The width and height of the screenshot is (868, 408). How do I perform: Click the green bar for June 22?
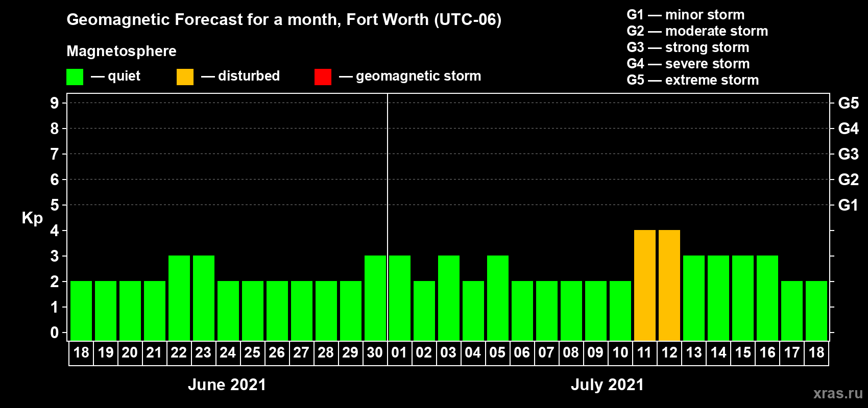(179, 298)
